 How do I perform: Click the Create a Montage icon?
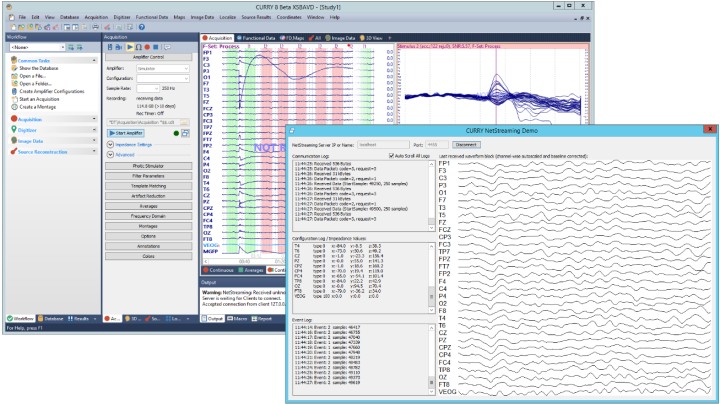[14, 107]
